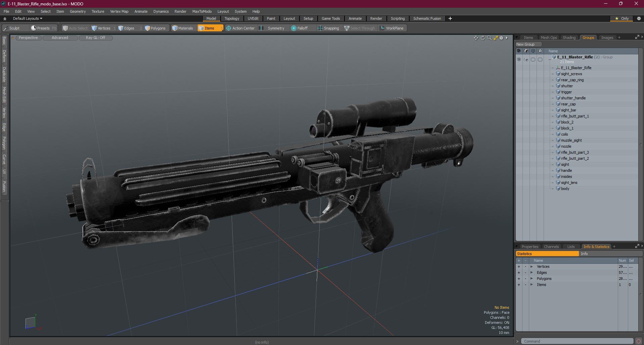
Task: Switch to the Mesh Ops panel tab
Action: pos(549,38)
